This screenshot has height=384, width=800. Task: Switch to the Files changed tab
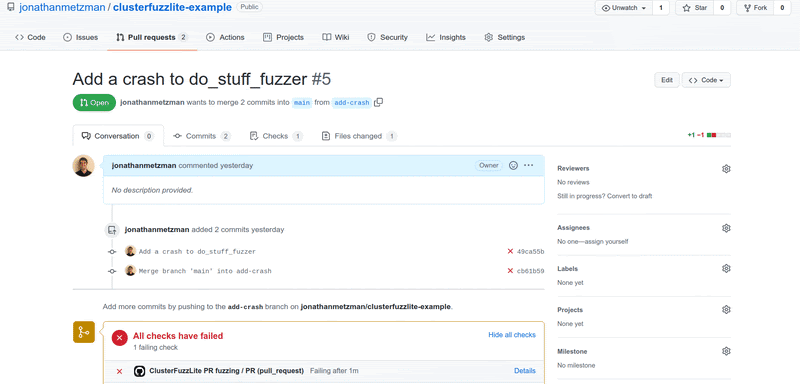(x=359, y=136)
